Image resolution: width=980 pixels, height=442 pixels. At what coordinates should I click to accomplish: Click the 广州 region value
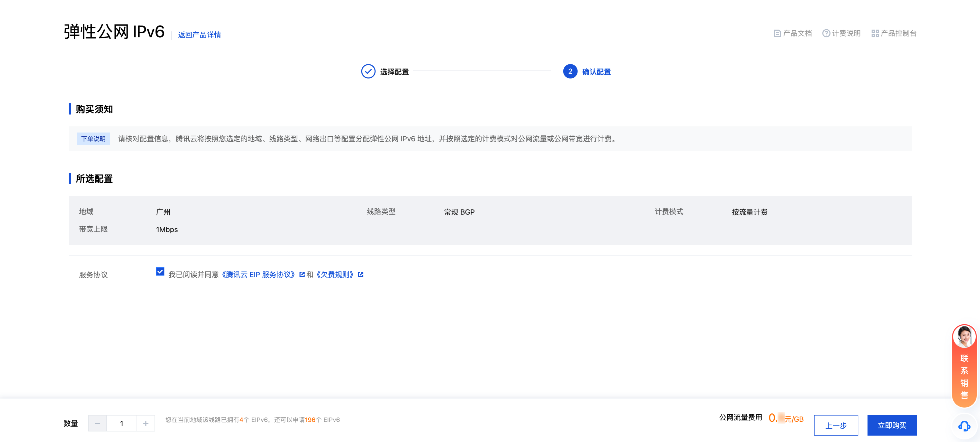pyautogui.click(x=163, y=212)
